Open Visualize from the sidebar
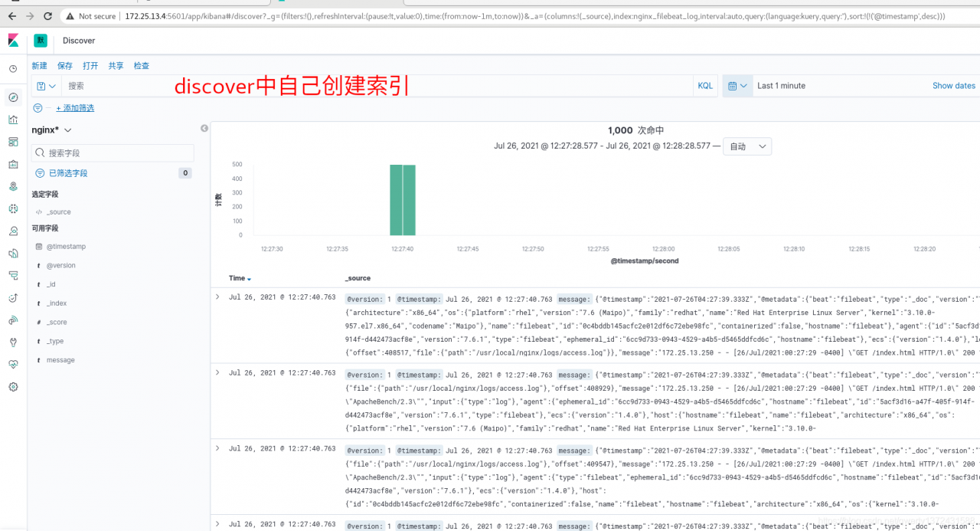 pos(13,120)
